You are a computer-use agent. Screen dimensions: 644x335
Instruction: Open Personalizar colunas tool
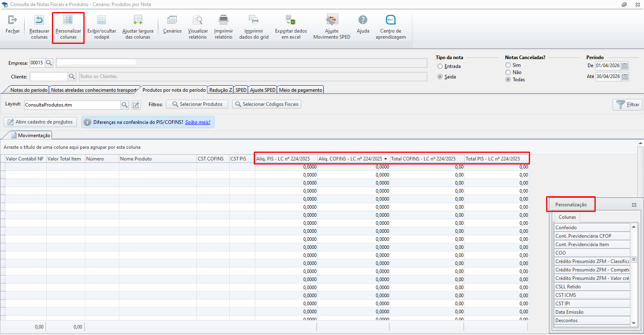(68, 27)
